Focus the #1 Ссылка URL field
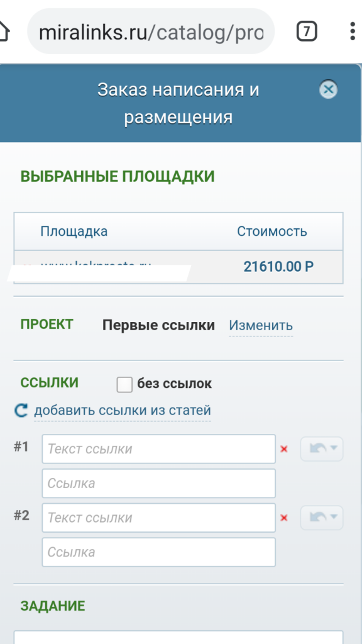Viewport: 362px width, 644px height. pyautogui.click(x=159, y=484)
